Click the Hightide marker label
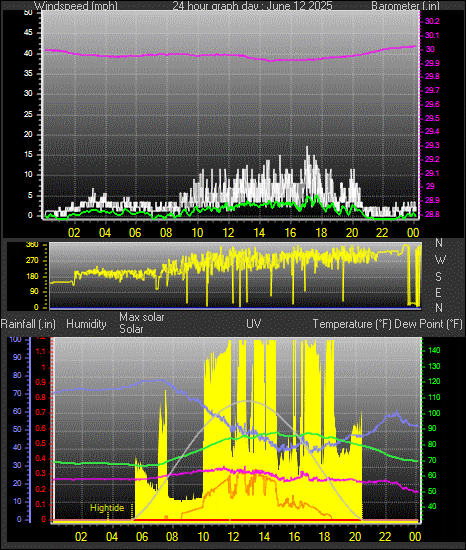 (107, 508)
